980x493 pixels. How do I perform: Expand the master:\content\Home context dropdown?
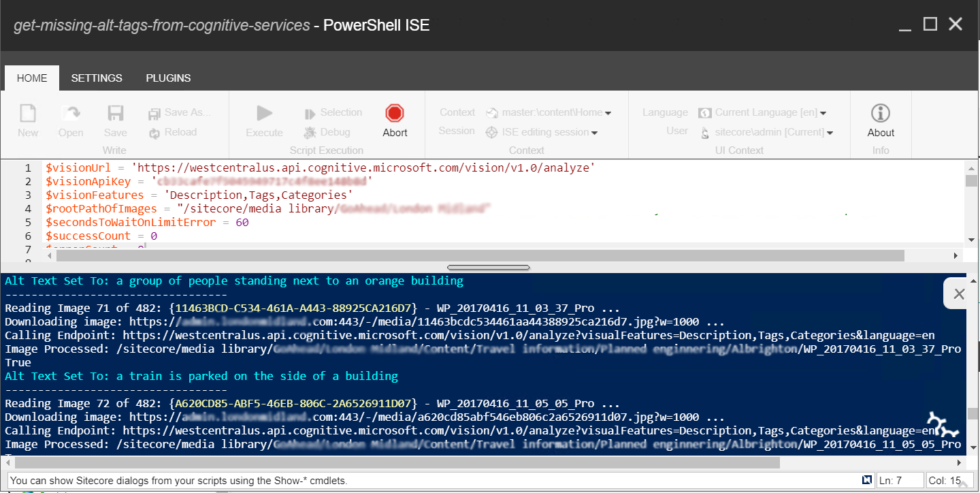click(549, 112)
